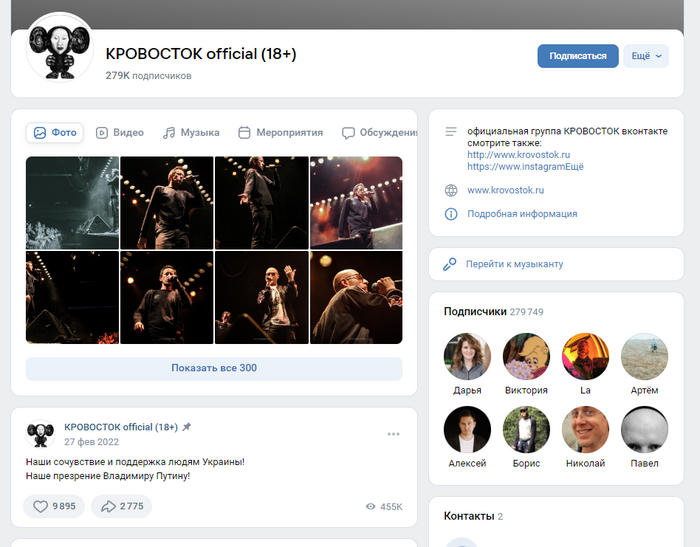Open the black-and-white crowd concert photo
This screenshot has height=547, width=700.
(72, 203)
